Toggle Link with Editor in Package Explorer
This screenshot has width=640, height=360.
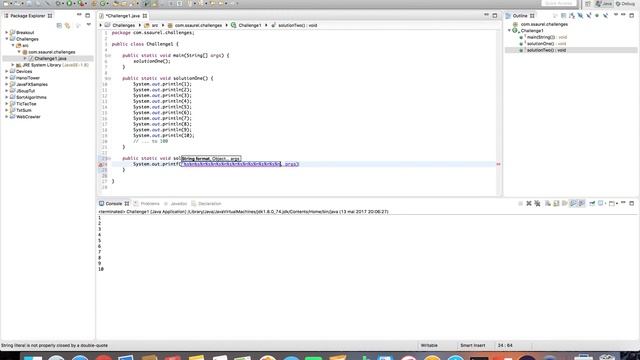68,25
